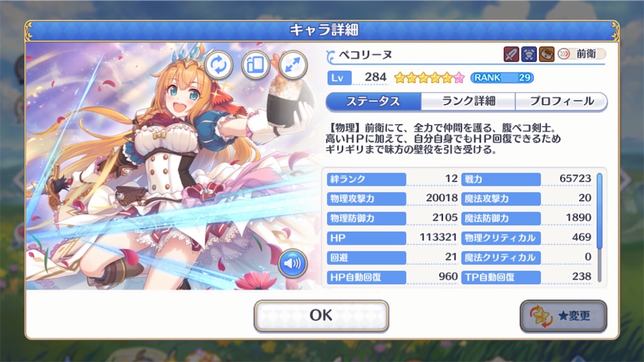
Task: Click the 戦力 power stat row
Action: click(x=527, y=179)
